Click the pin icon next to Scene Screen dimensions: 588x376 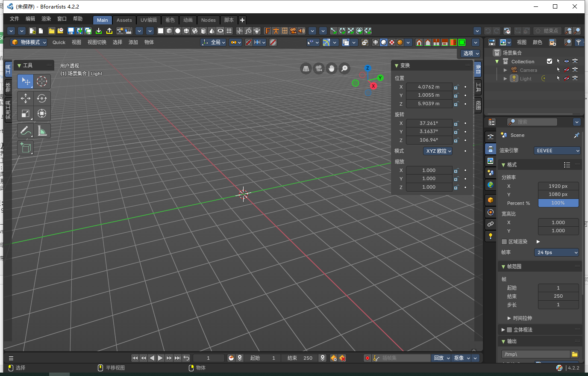tap(576, 135)
